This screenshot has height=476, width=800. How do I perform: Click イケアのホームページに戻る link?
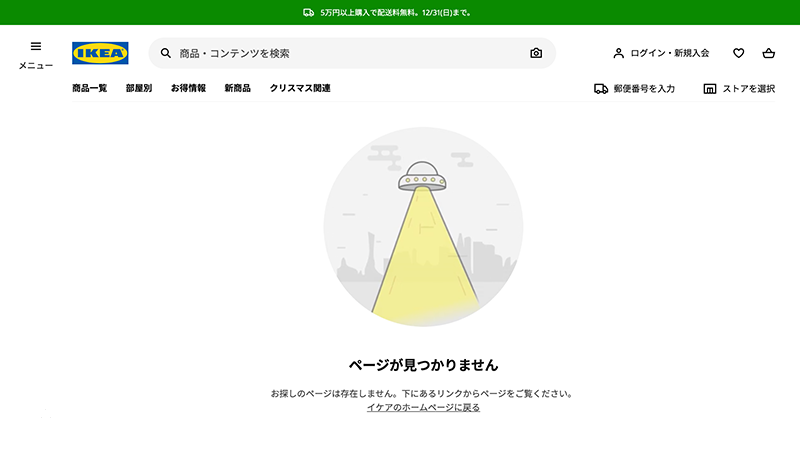point(423,407)
